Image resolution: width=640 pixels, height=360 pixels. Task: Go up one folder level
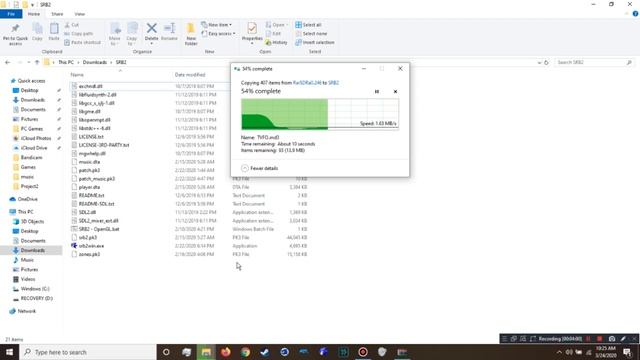click(x=37, y=62)
